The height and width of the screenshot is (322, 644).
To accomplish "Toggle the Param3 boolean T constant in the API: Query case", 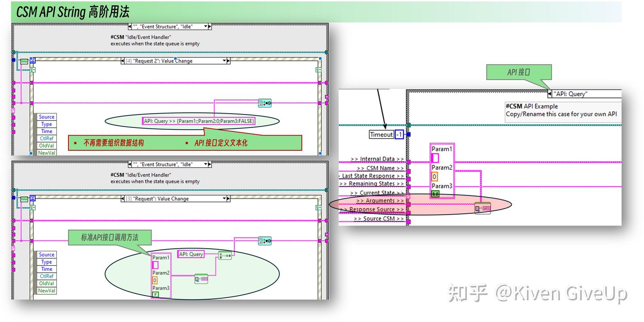I will click(x=435, y=194).
